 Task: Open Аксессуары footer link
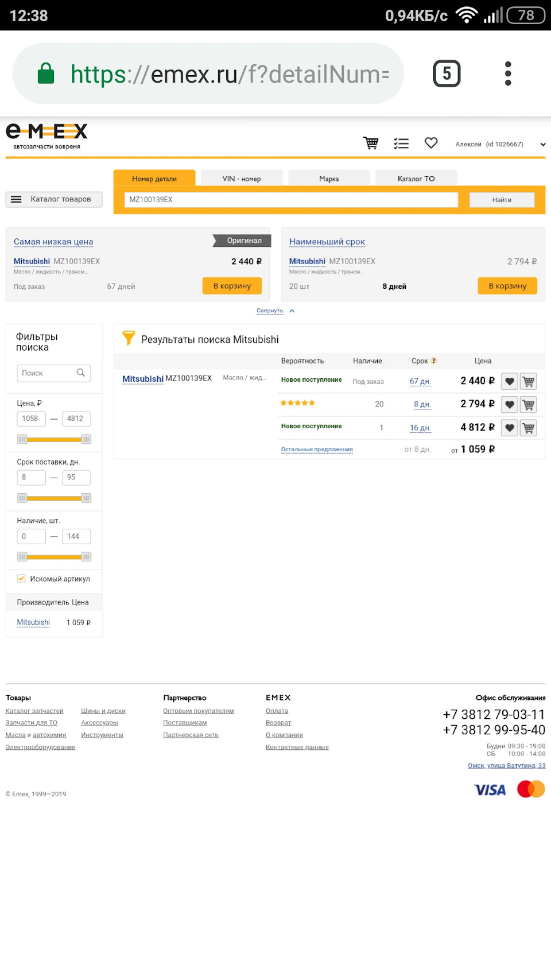(x=99, y=723)
